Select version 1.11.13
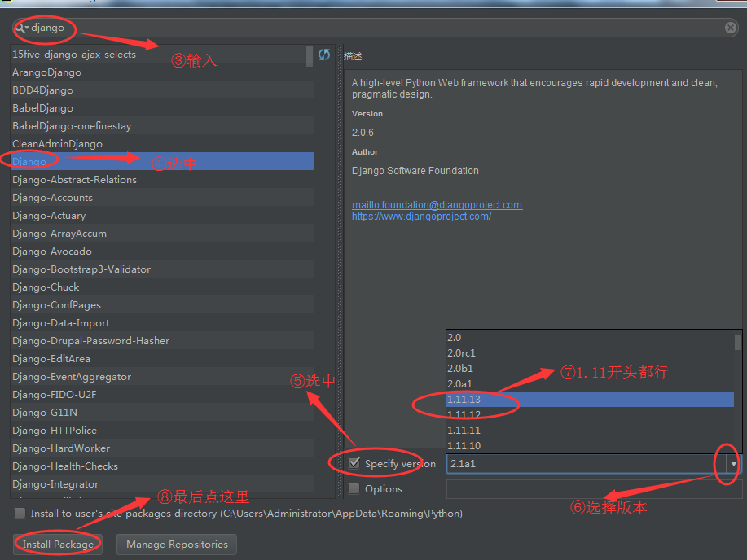The height and width of the screenshot is (560, 747). (x=591, y=399)
